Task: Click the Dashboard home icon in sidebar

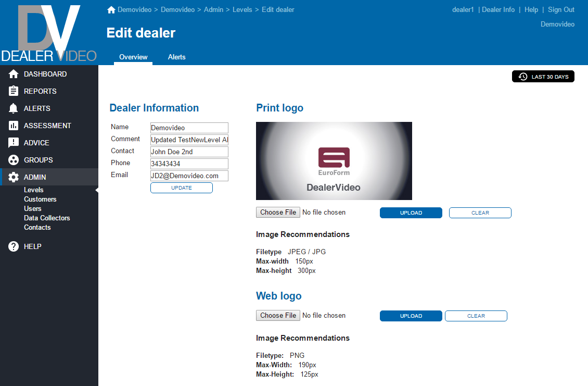Action: (x=14, y=74)
